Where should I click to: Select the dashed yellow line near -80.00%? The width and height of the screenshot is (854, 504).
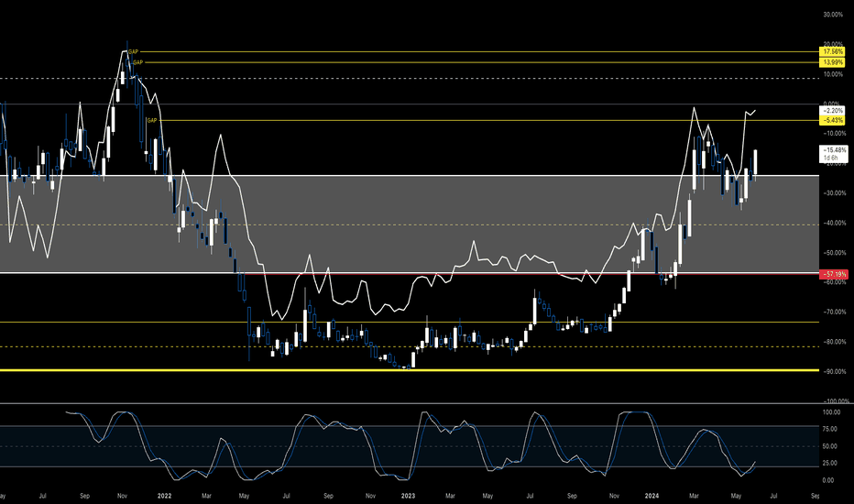tap(410, 346)
